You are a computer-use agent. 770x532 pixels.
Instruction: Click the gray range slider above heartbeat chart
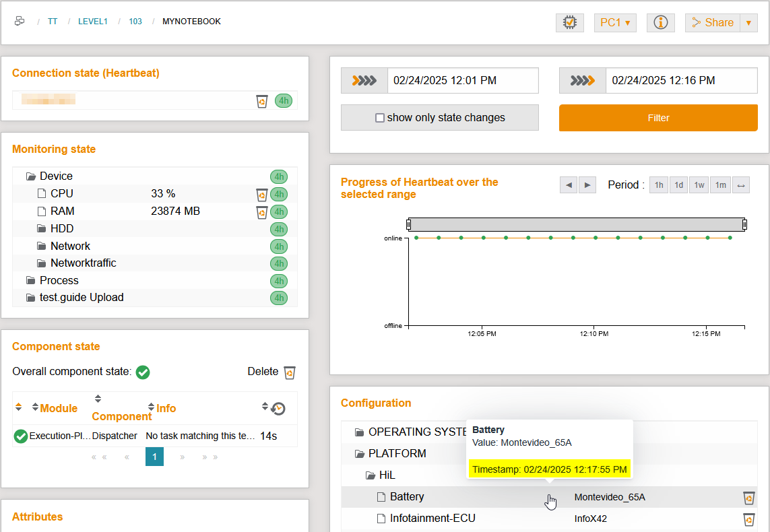click(577, 224)
